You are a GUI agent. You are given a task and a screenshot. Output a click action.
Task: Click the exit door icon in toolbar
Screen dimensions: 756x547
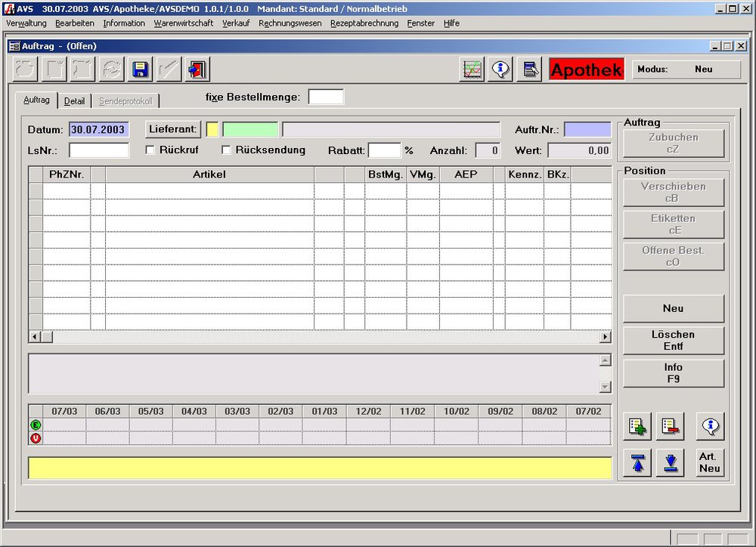point(197,70)
